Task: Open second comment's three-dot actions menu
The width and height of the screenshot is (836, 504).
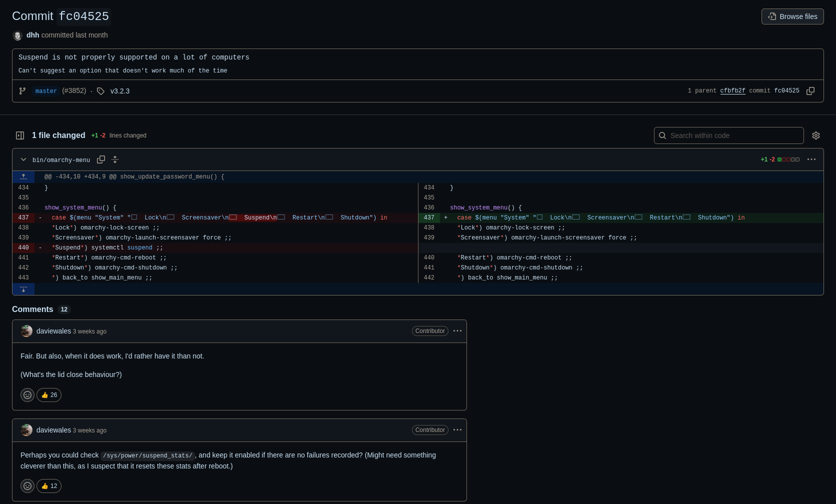Action: coord(457,430)
